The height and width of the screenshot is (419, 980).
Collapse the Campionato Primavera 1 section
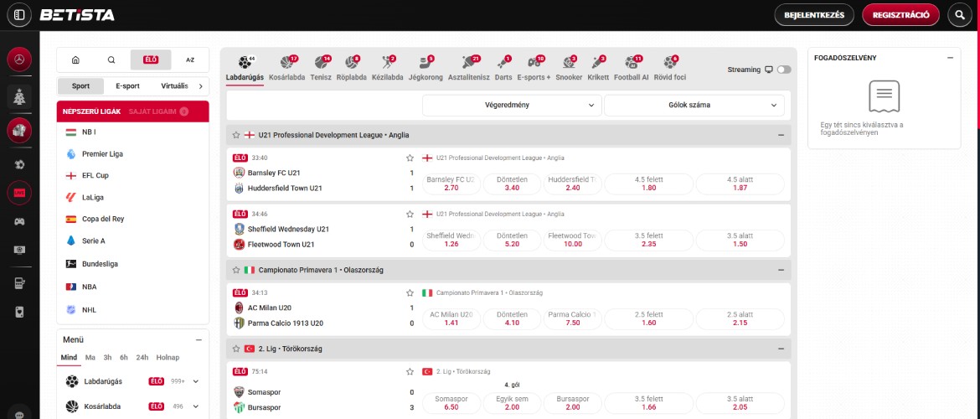(781, 270)
